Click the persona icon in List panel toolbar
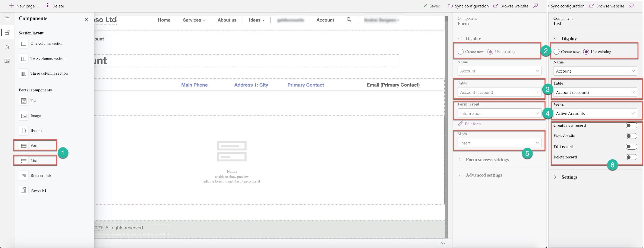This screenshot has height=248, width=644. click(631, 6)
